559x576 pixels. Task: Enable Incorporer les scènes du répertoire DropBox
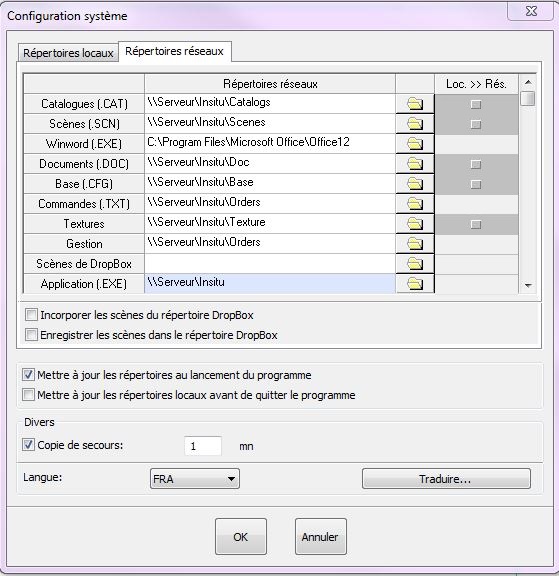pyautogui.click(x=31, y=315)
